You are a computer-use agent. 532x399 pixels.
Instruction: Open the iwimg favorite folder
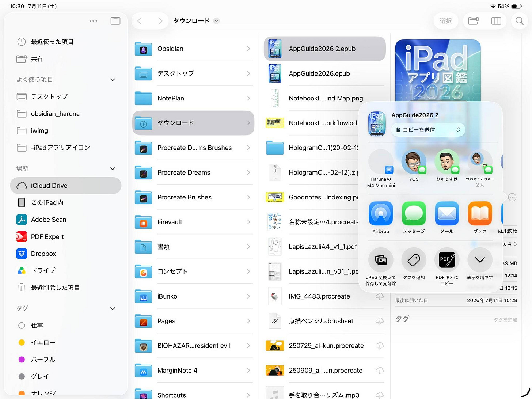[x=66, y=130]
